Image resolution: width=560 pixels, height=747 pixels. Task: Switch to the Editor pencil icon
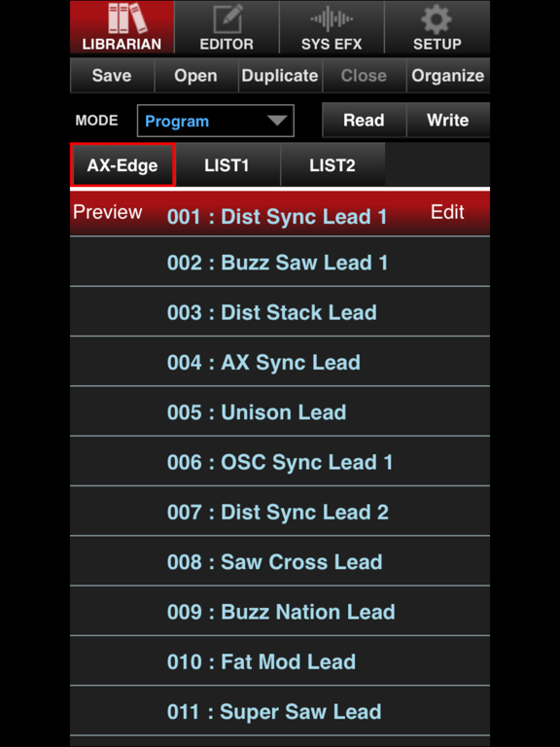pyautogui.click(x=227, y=26)
